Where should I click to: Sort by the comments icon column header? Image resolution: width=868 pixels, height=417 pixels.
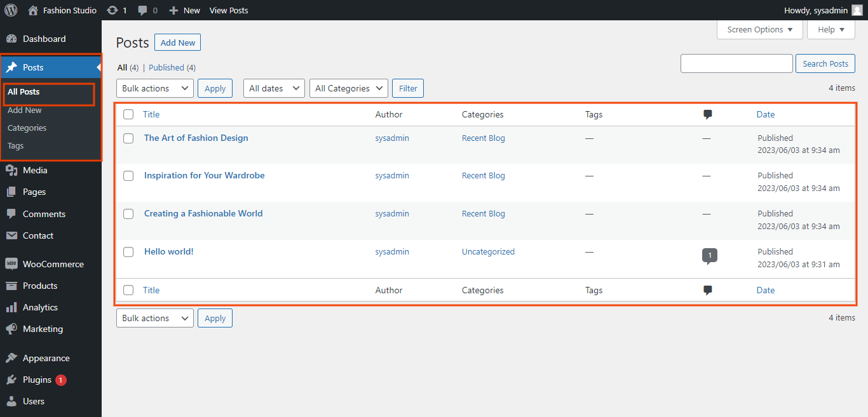click(707, 114)
